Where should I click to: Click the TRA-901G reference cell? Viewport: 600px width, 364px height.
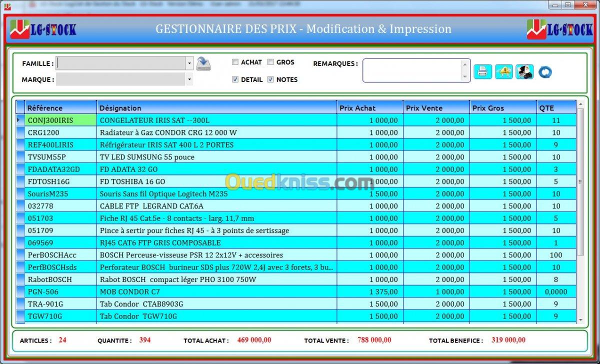point(60,304)
